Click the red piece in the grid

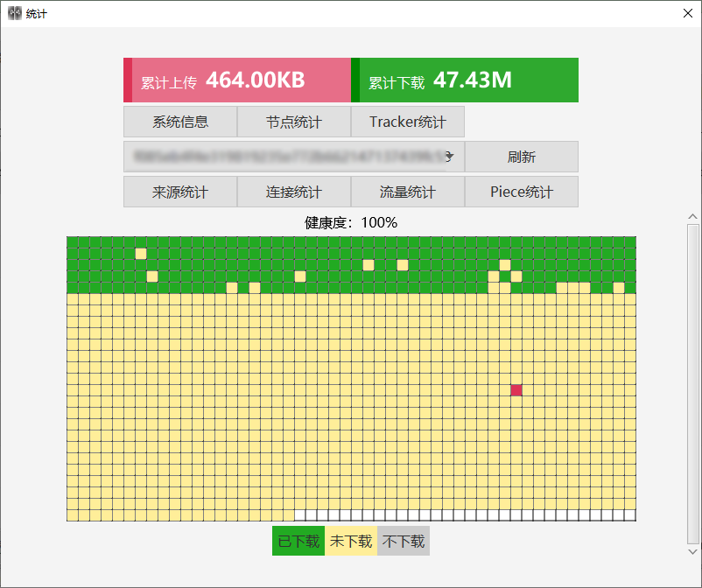pos(516,390)
